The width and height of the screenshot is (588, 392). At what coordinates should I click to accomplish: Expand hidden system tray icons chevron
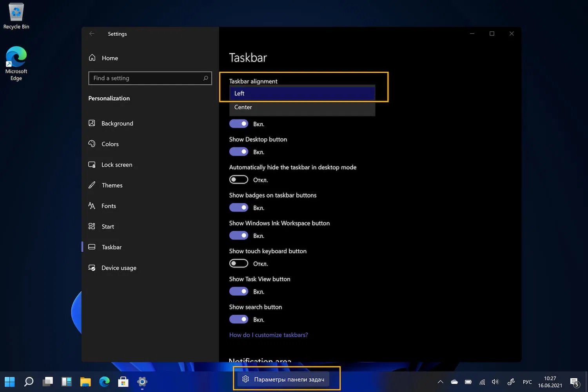tap(440, 382)
